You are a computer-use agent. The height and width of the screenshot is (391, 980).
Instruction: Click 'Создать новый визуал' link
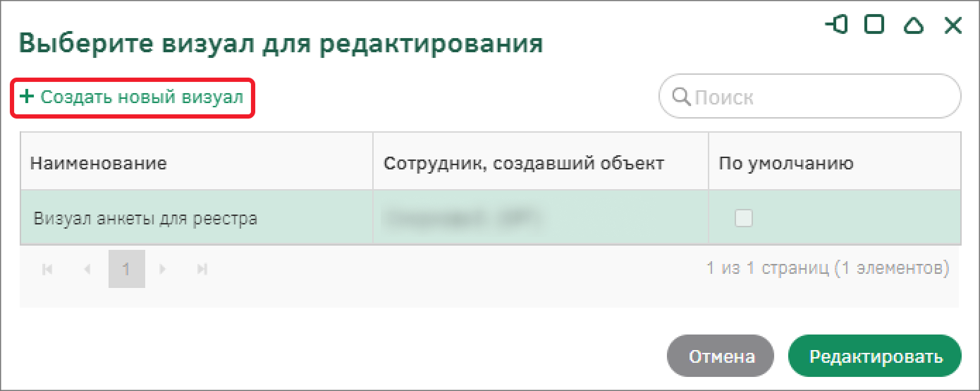coord(142,97)
